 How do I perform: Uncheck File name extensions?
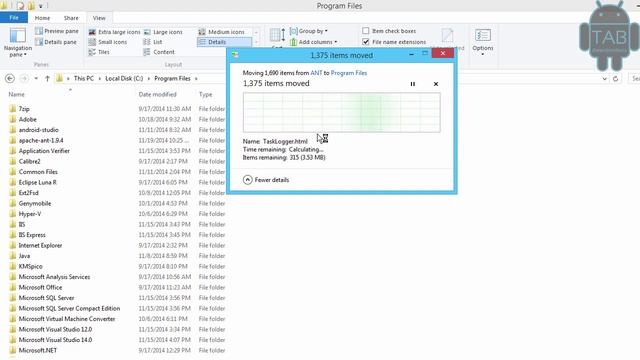tap(366, 42)
